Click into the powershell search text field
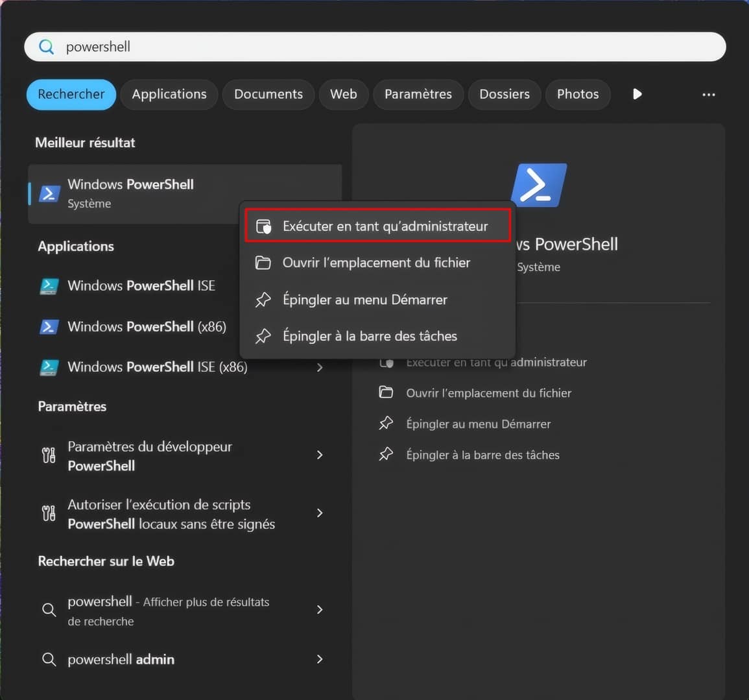Image resolution: width=749 pixels, height=700 pixels. point(389,47)
